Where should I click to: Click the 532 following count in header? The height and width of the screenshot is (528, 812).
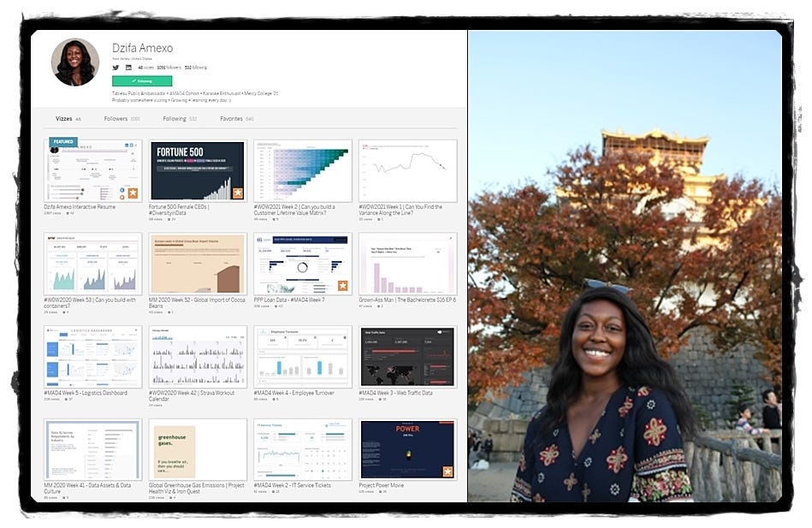196,68
